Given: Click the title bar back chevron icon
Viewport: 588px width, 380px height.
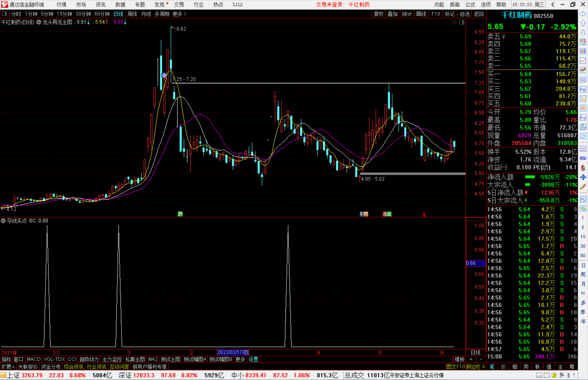Looking at the screenshot, I should 553,4.
